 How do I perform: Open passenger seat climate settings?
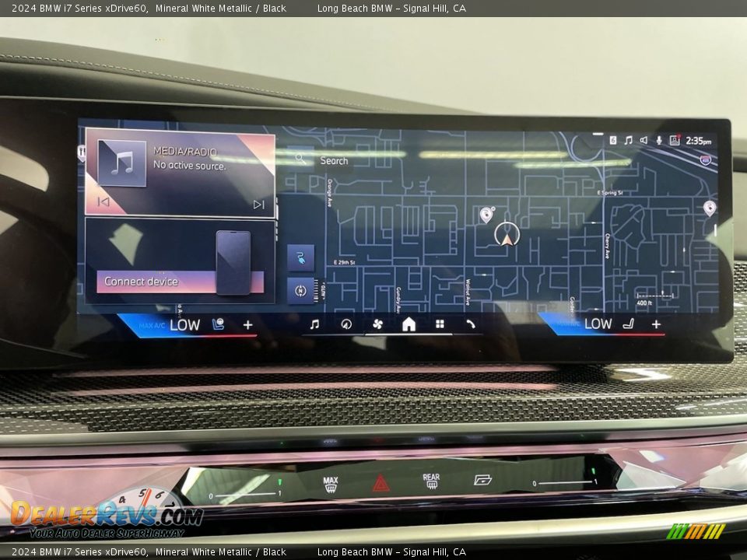tap(629, 324)
